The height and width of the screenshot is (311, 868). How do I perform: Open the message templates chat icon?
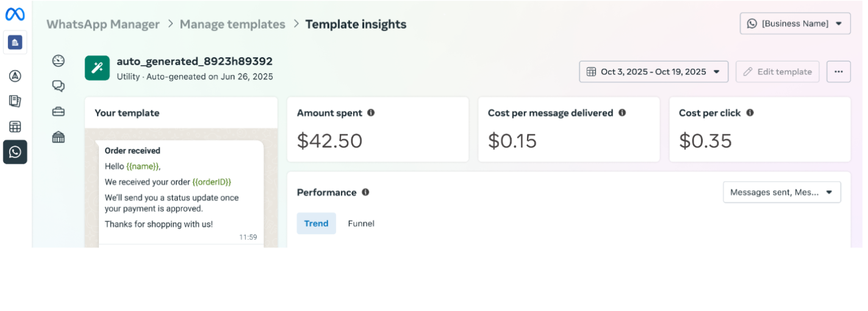pos(59,86)
